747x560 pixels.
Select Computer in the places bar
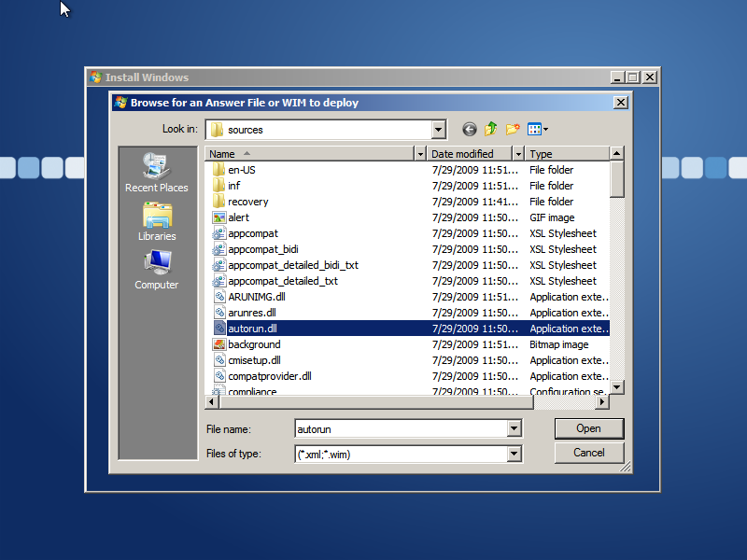point(157,271)
